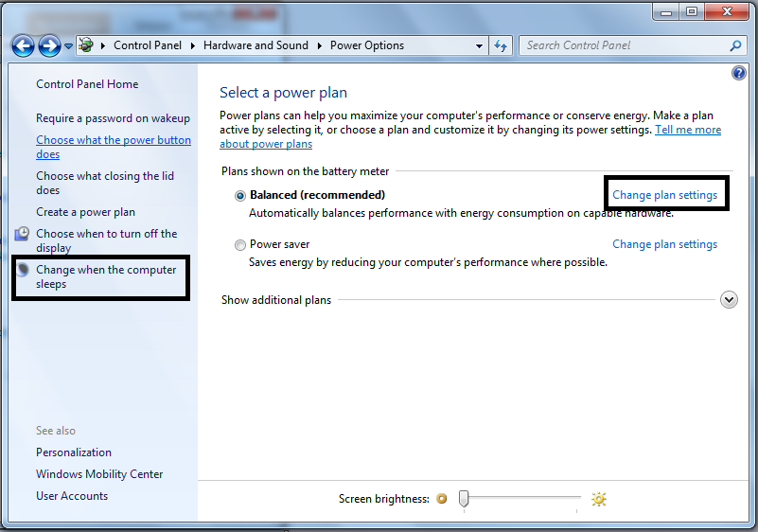Screen dimensions: 758x532
Task: Open Personalization under See also
Action: [74, 452]
